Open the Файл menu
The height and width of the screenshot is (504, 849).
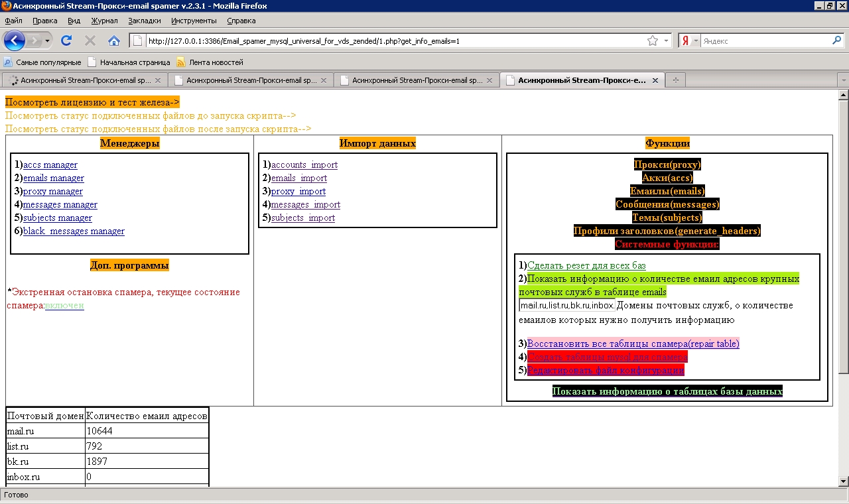click(13, 21)
